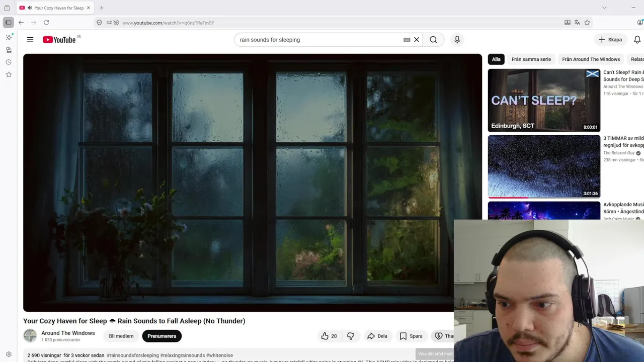Translate the page with the translate icon
Screen dimensions: 644x362
[x=577, y=23]
